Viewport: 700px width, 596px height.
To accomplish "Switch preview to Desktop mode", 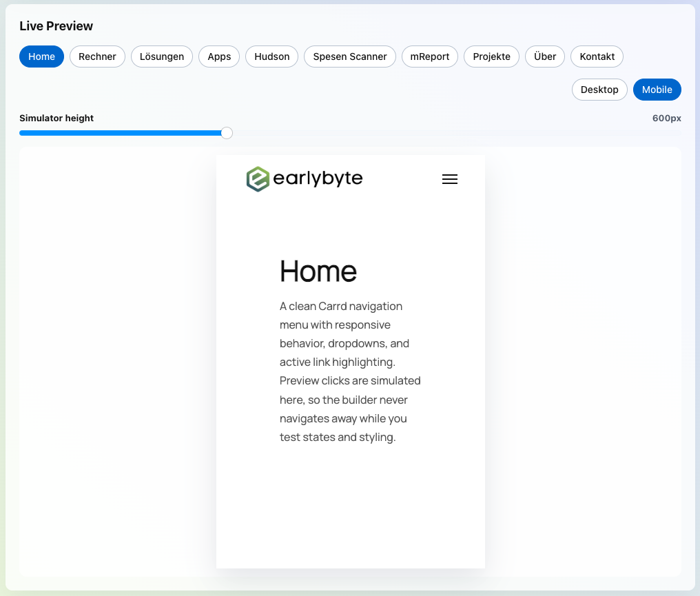I will coord(599,90).
